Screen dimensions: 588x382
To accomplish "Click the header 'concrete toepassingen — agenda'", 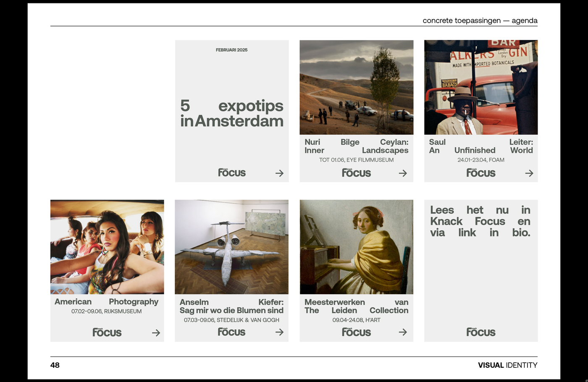I will [480, 21].
